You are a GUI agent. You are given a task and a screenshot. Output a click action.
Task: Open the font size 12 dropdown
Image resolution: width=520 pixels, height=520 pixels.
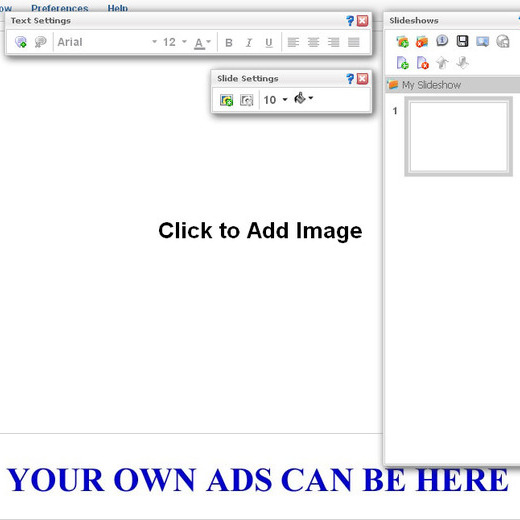(174, 42)
